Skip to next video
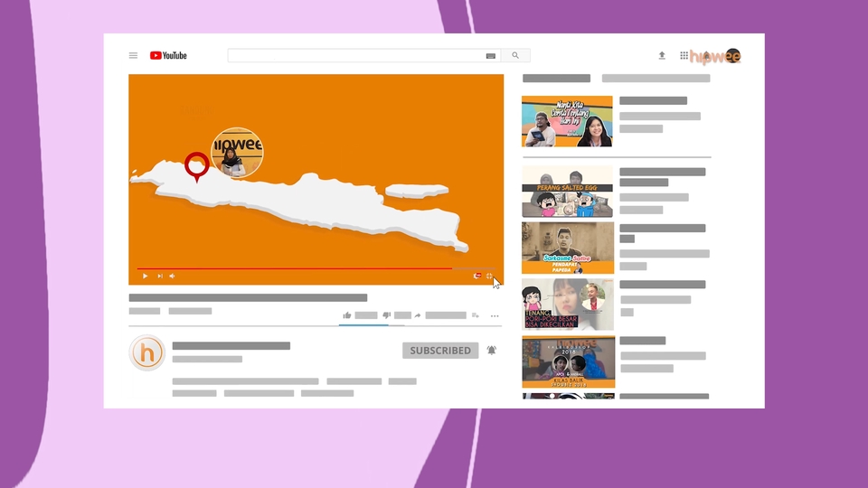 tap(160, 276)
